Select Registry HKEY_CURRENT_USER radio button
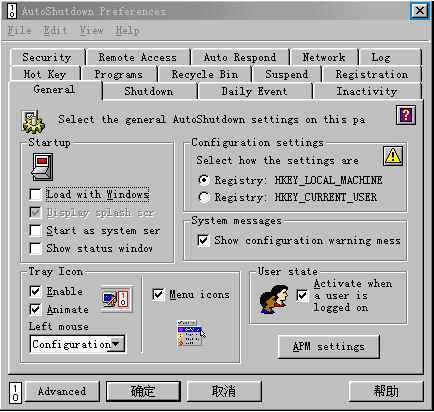This screenshot has height=412, width=434. tap(204, 197)
